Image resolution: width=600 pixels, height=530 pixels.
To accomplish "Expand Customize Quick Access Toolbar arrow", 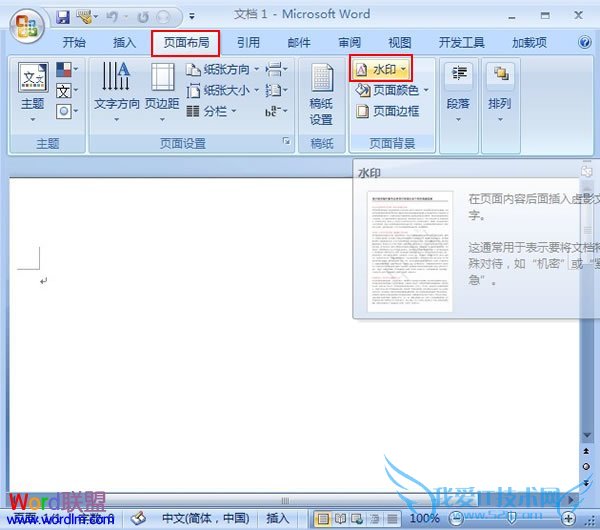I will [x=192, y=16].
